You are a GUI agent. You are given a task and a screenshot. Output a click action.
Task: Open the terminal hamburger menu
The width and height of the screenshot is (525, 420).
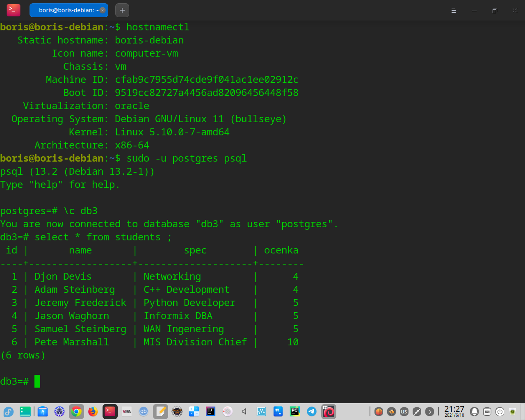[x=454, y=11]
